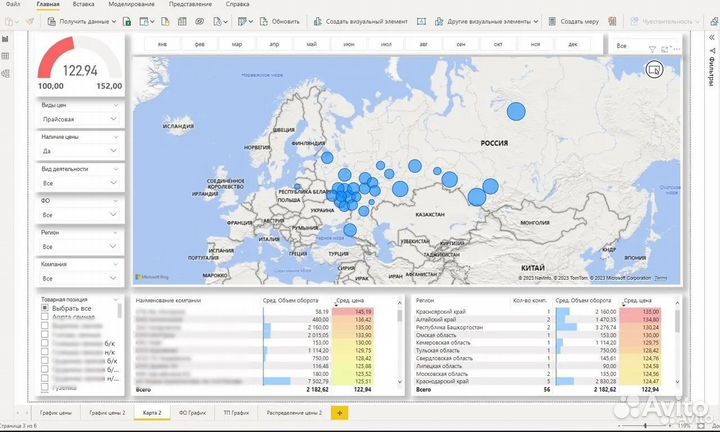720x432 pixels.
Task: Tick checkbox of item ending 'н/...'
Action: point(45,378)
